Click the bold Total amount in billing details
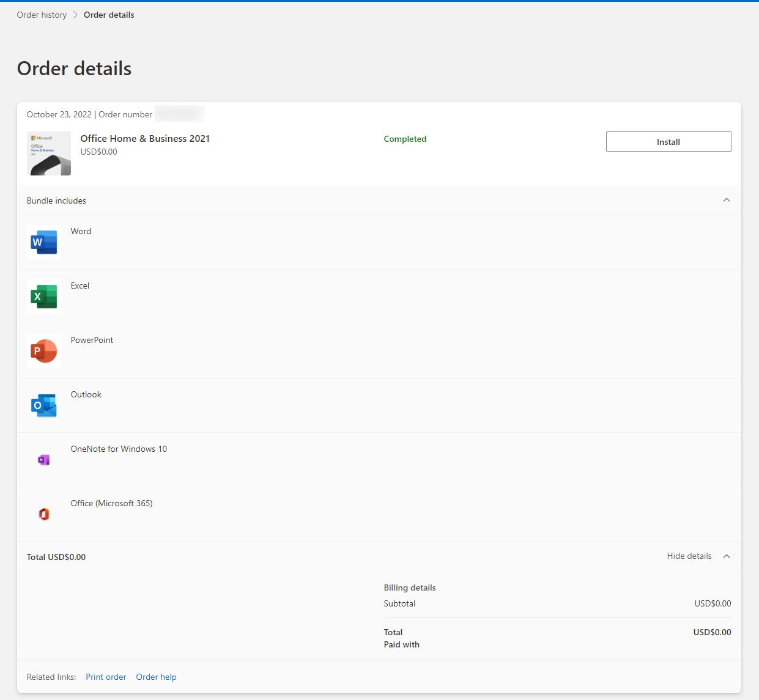This screenshot has height=700, width=759. [x=712, y=632]
